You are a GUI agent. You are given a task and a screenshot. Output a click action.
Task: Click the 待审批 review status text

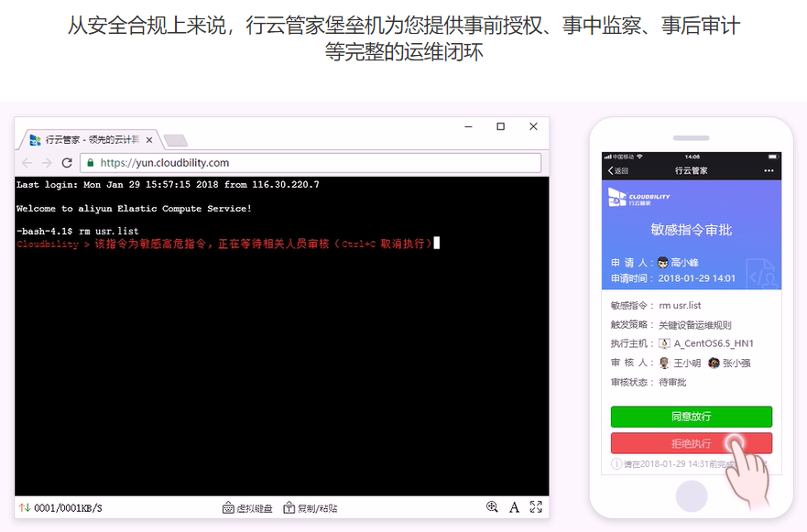point(672,382)
